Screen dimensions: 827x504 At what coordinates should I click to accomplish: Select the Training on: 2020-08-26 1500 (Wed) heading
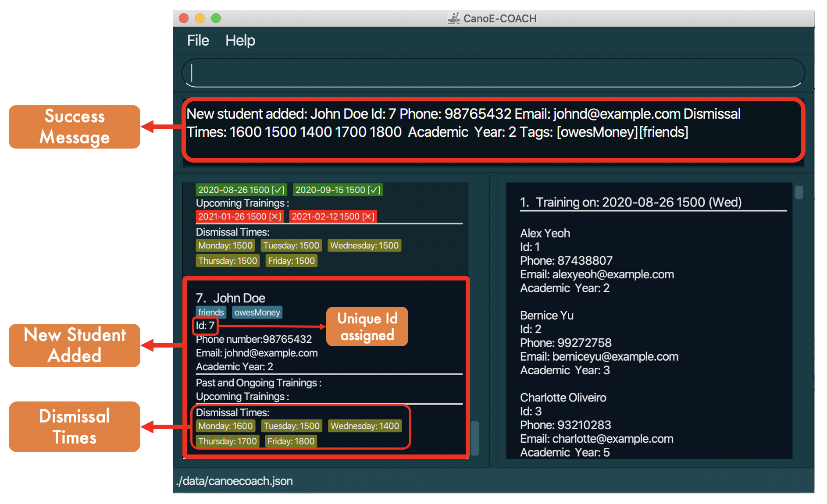pos(631,202)
